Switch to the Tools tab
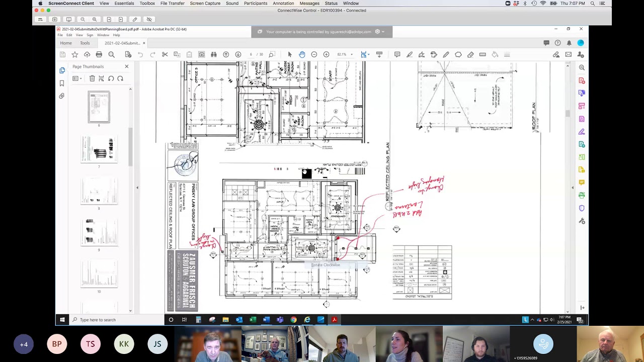The height and width of the screenshot is (362, 644). pos(85,43)
